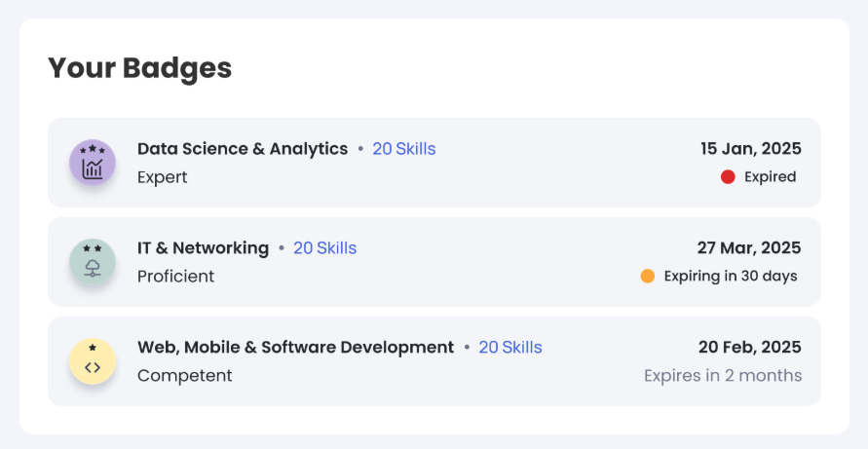Click the yellow Software Development code badge icon
Image resolution: width=868 pixels, height=449 pixels.
tap(93, 361)
